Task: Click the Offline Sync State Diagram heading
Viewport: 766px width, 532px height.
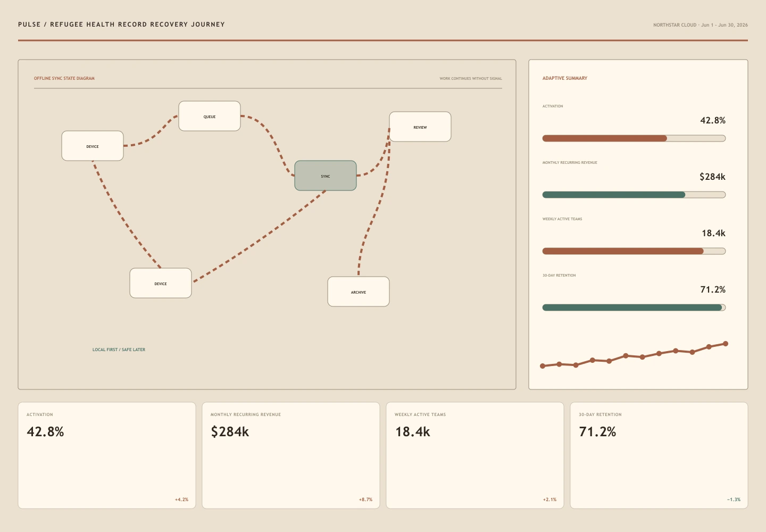Action: tap(64, 78)
